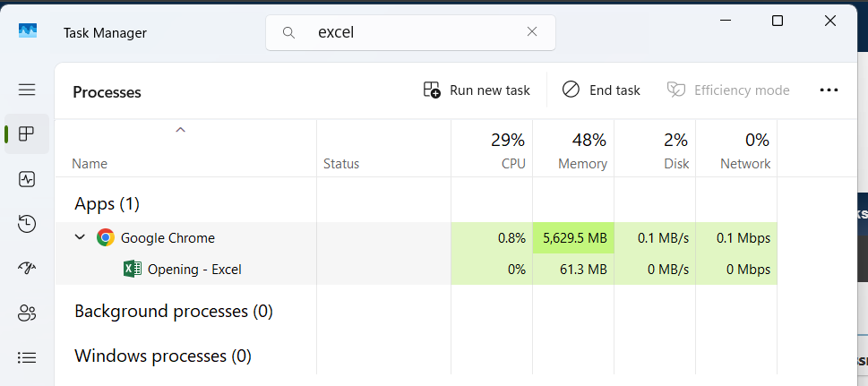Open the Users sidebar icon

pyautogui.click(x=27, y=313)
